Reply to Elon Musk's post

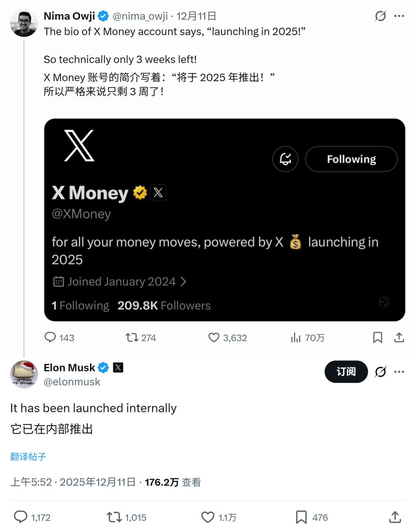click(21, 517)
